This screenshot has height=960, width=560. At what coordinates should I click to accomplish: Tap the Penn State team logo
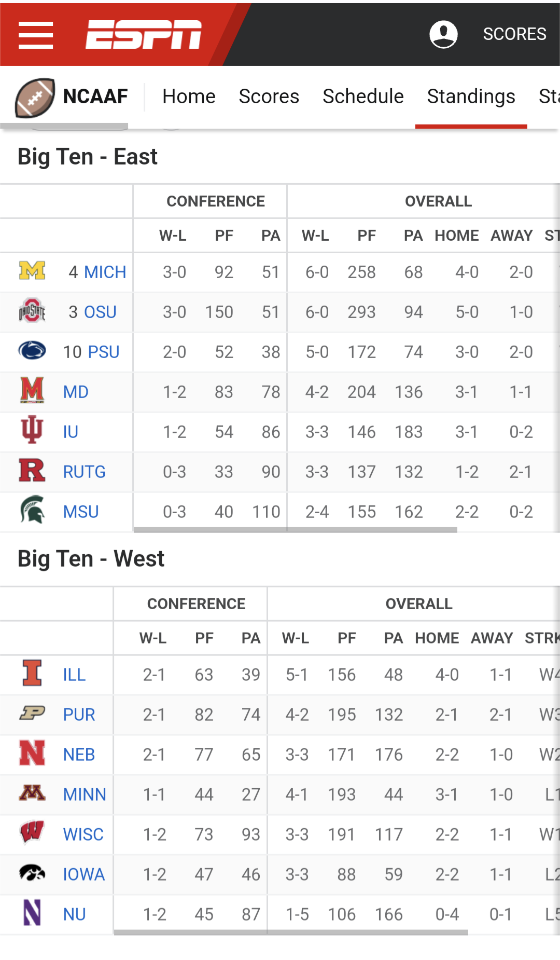32,351
